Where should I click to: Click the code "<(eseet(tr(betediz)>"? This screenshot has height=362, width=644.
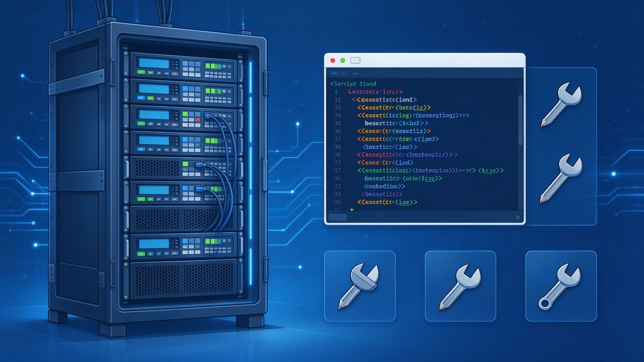point(394,107)
